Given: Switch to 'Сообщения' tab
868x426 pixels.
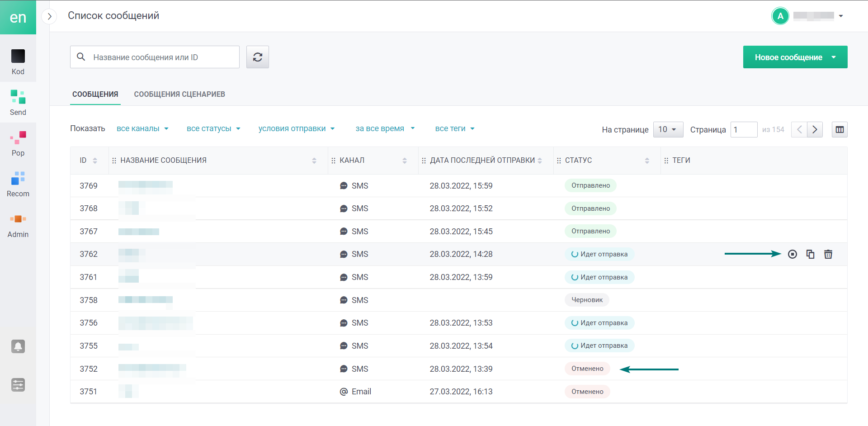Looking at the screenshot, I should pos(95,94).
